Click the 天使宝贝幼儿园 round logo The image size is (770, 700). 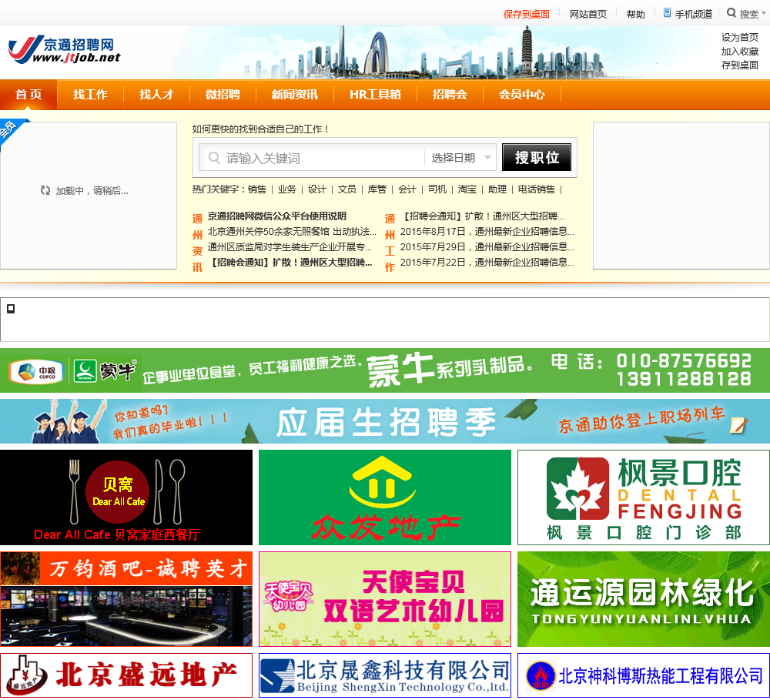[x=288, y=596]
